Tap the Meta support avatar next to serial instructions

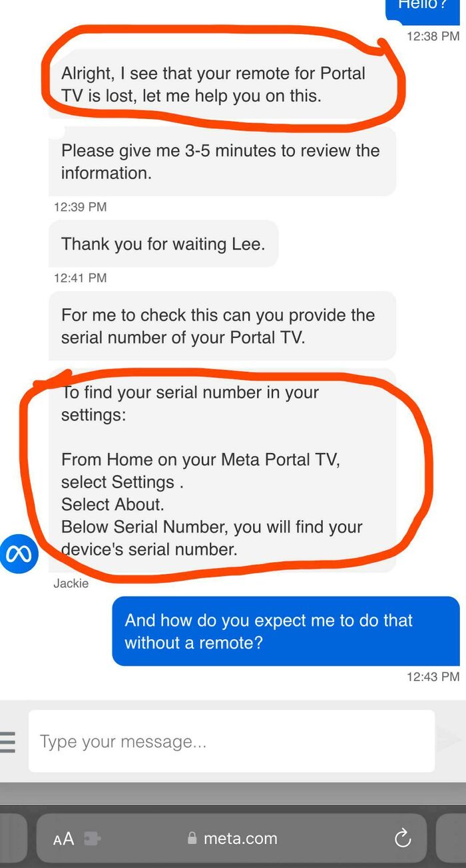point(20,553)
